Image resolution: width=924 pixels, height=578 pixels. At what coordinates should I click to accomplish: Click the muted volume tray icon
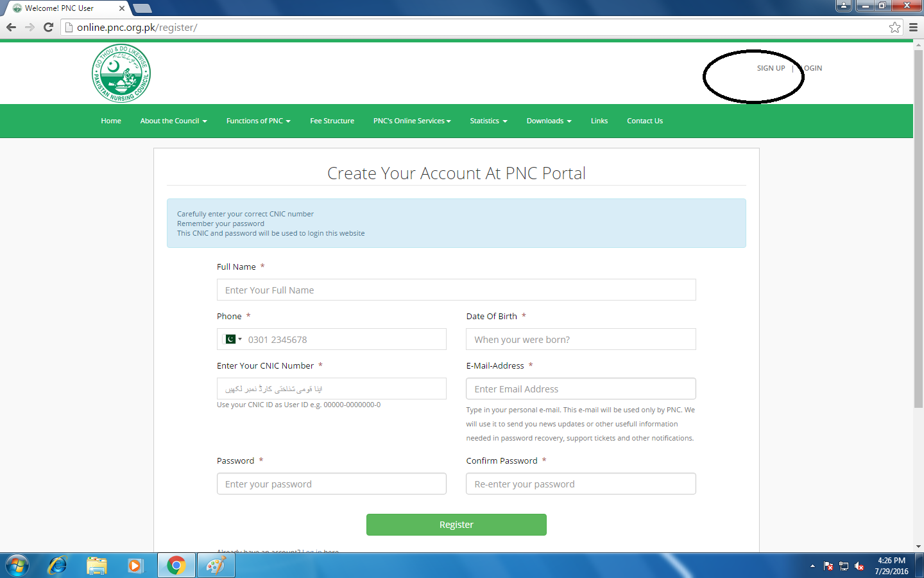coord(859,566)
